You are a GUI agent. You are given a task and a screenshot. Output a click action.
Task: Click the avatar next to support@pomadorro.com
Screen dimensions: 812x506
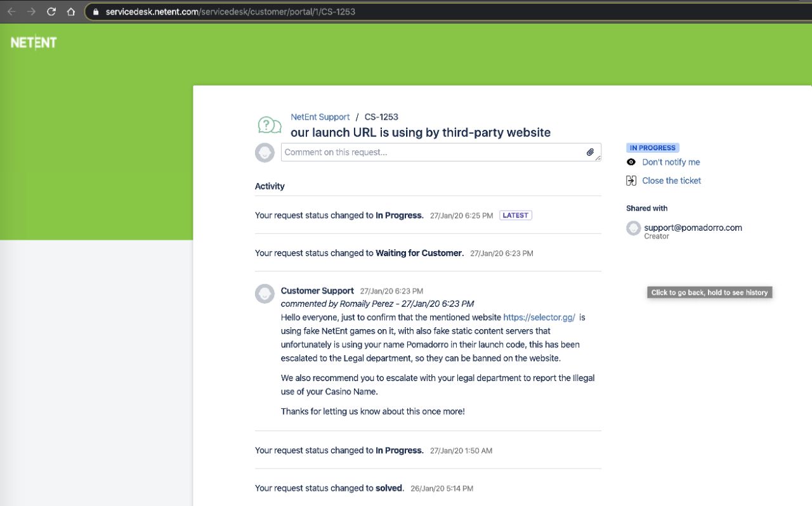(x=634, y=228)
